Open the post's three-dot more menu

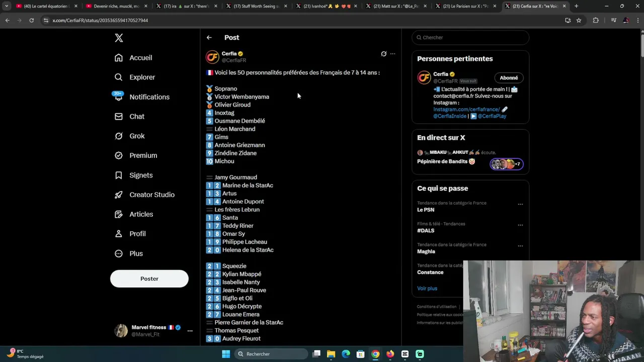393,54
